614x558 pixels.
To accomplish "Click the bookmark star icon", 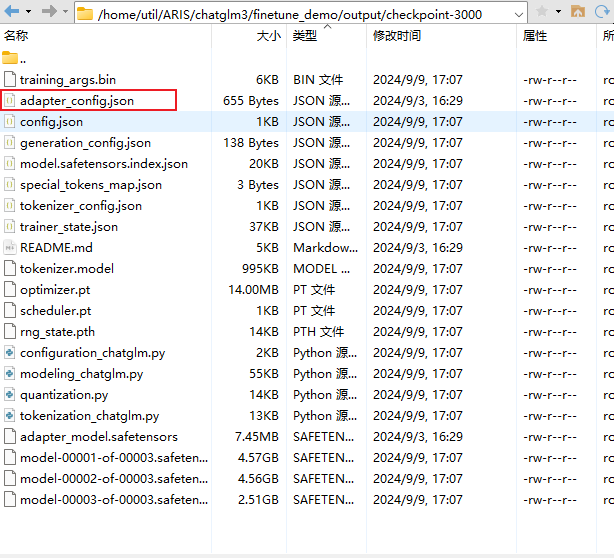I will (542, 13).
